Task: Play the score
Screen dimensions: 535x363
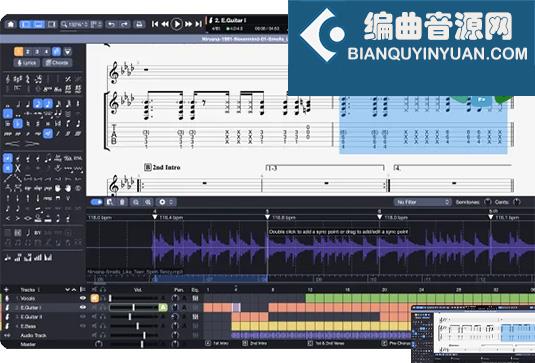Action: pos(177,24)
